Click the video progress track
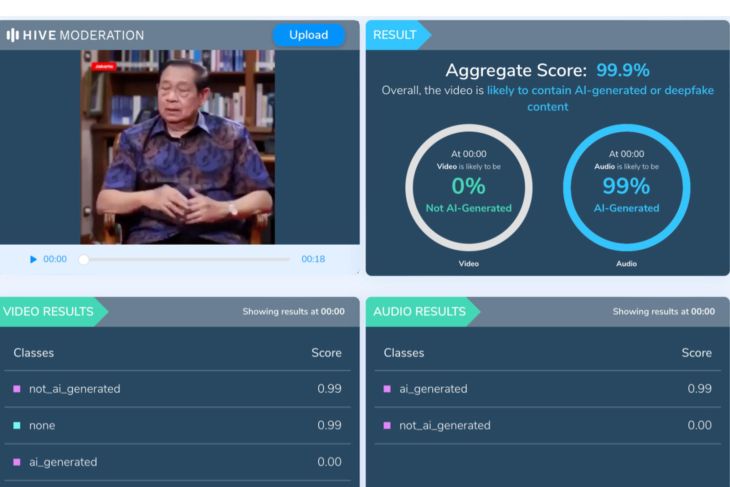Image resolution: width=730 pixels, height=487 pixels. [185, 259]
